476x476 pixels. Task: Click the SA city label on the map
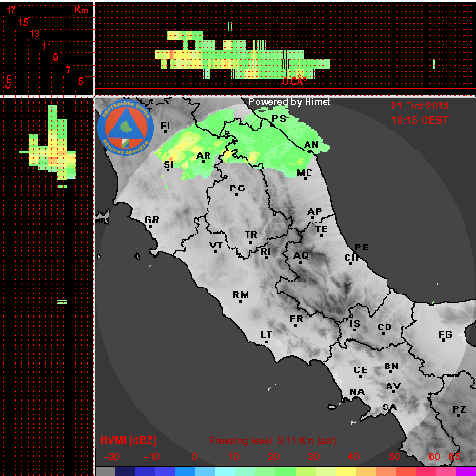point(389,407)
